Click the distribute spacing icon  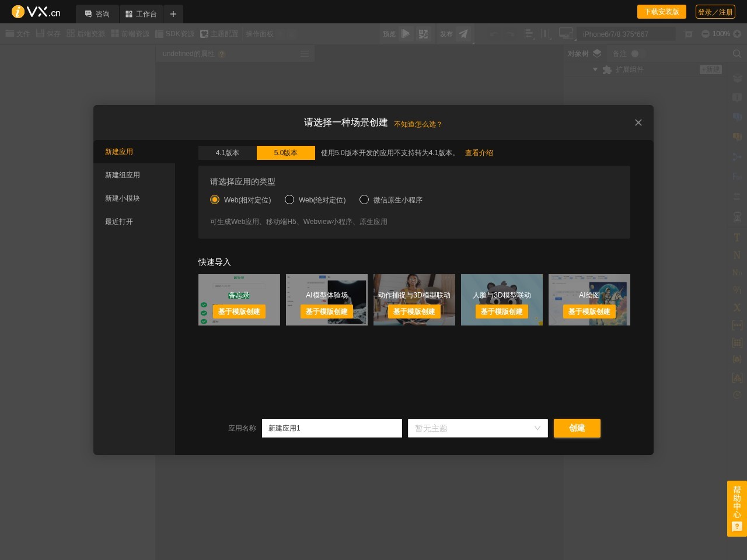546,34
